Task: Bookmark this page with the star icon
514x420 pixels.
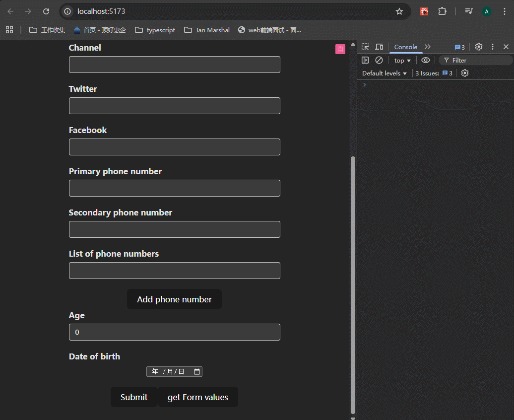Action: pos(399,11)
